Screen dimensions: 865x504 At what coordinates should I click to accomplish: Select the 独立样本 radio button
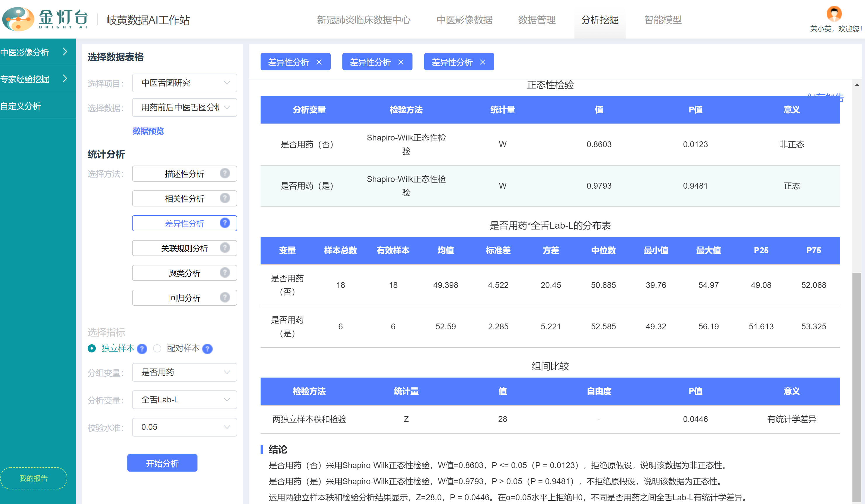[x=92, y=349]
